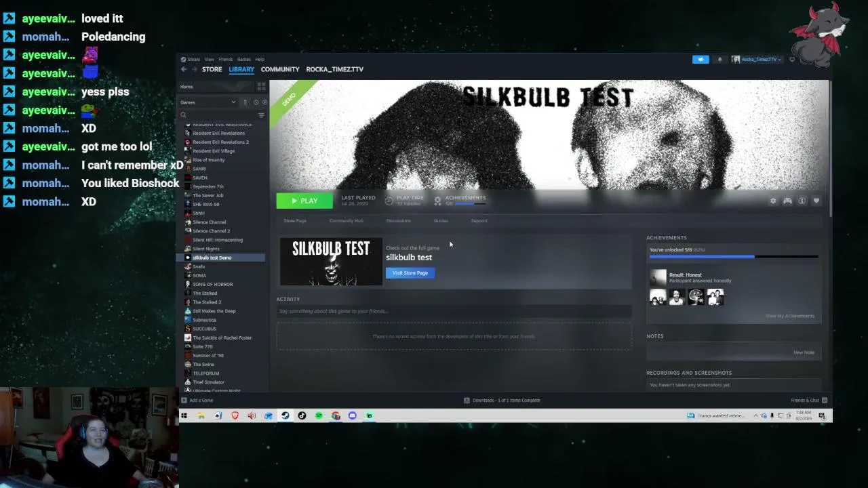Open ROCKA_TIMEZ.TTV profile tab
The width and height of the screenshot is (868, 488).
(334, 69)
